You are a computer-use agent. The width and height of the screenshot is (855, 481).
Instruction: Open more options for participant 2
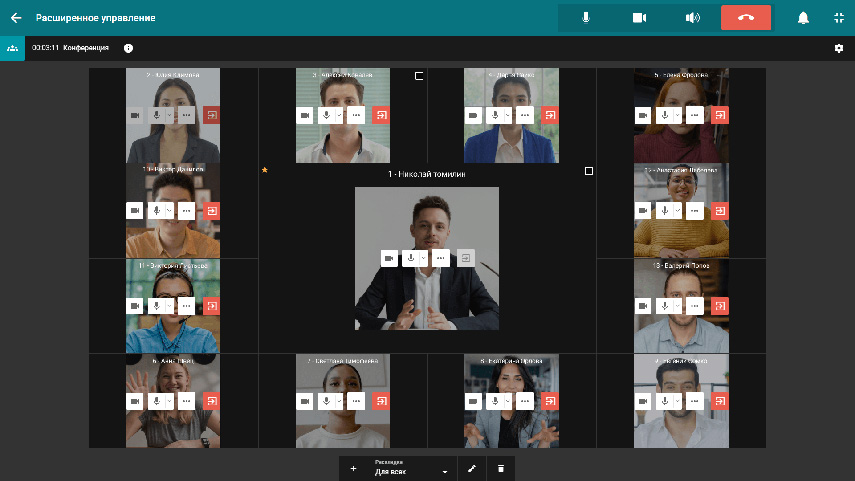(x=186, y=115)
